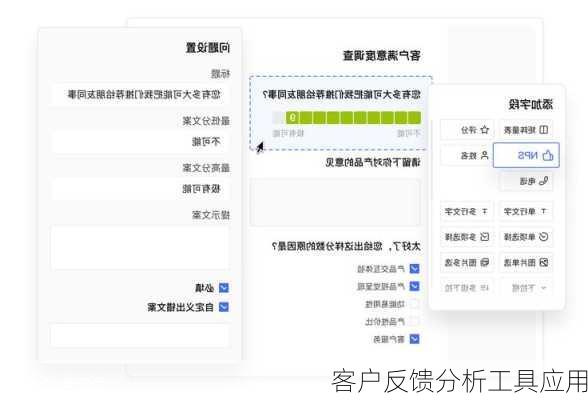
Task: Add a 多级下拉 cascading dropdown field
Action: (x=466, y=288)
